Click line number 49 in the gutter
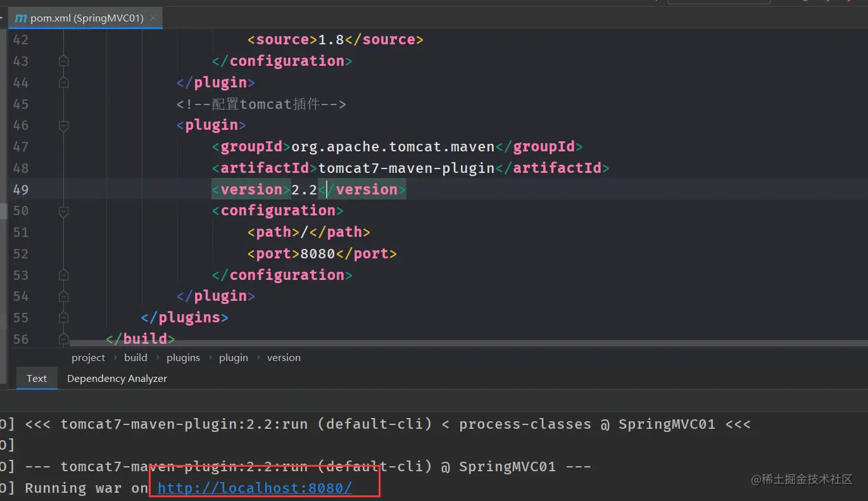This screenshot has width=868, height=501. (21, 189)
